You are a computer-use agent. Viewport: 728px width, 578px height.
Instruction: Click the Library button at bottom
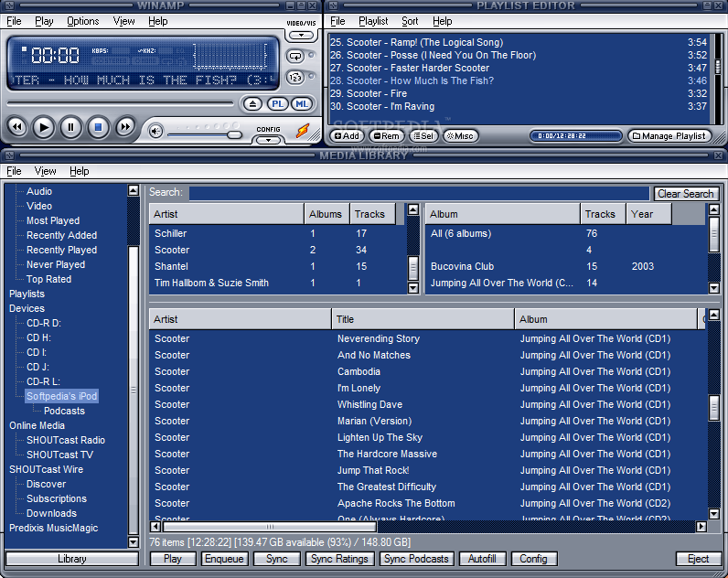72,559
